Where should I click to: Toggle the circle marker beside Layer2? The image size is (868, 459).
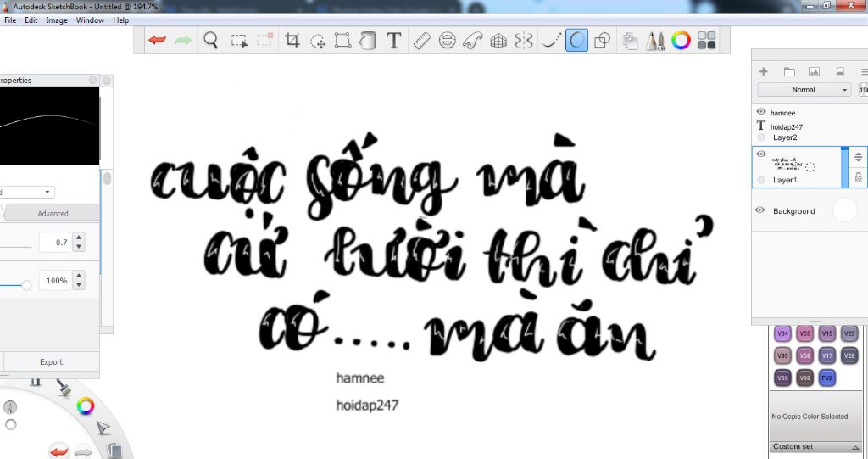pos(761,137)
